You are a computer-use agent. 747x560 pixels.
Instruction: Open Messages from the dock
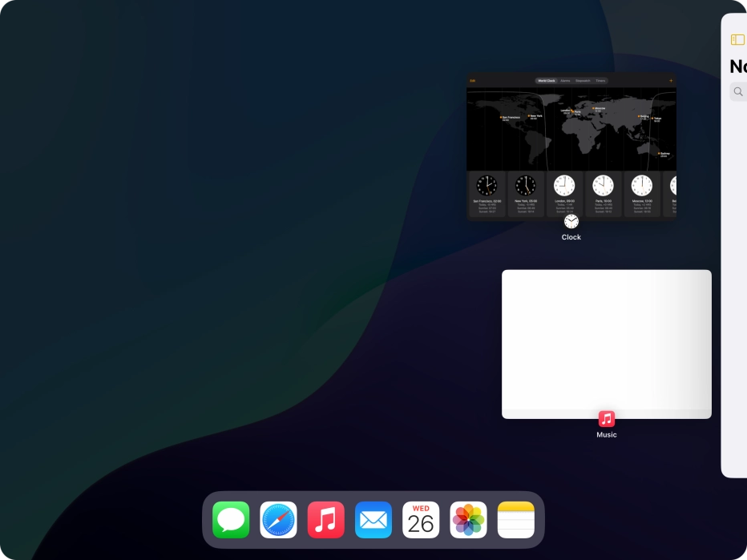231,520
